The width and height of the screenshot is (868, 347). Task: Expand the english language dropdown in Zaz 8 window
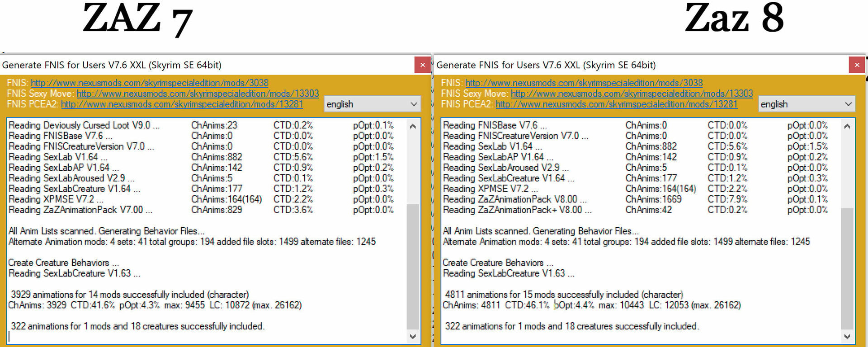pos(807,104)
